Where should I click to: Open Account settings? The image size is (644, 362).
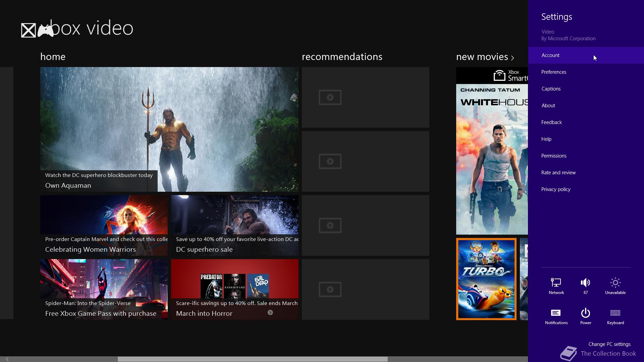pos(586,55)
